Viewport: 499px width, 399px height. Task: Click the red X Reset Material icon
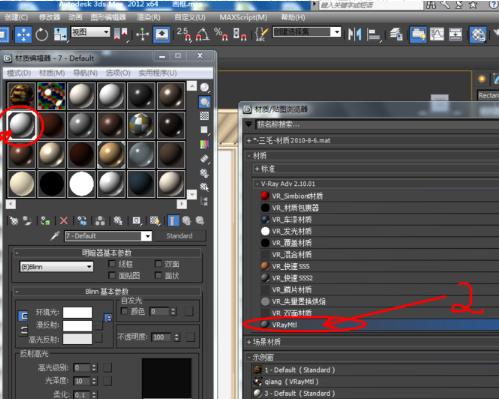64,221
